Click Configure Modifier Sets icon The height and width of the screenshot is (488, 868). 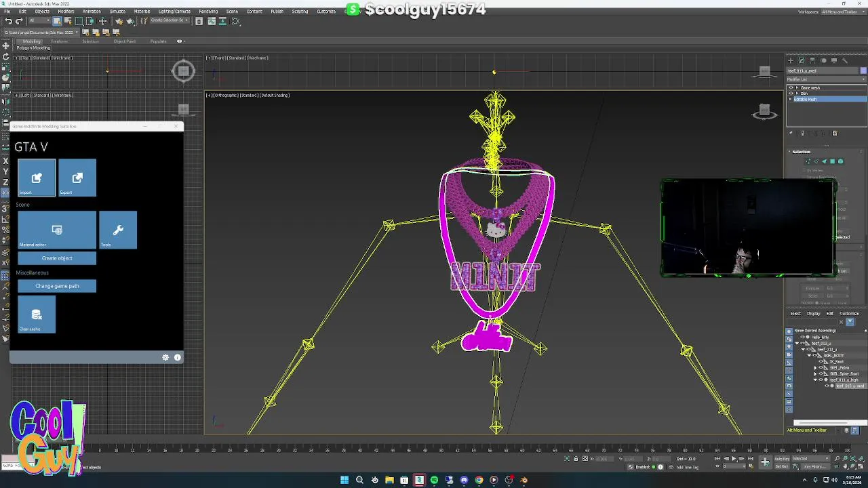(835, 134)
